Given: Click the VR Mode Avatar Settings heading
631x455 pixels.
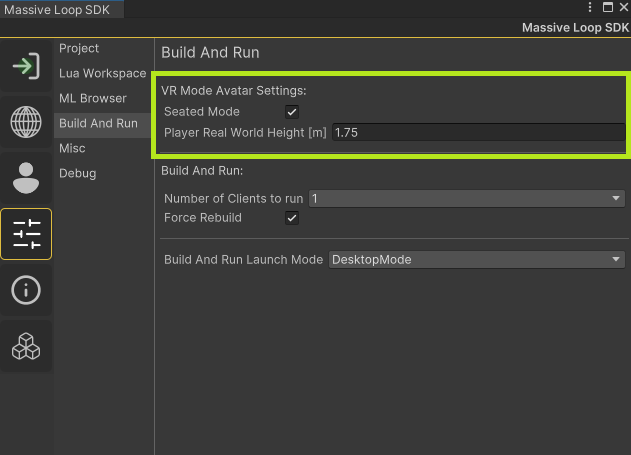Looking at the screenshot, I should click(233, 91).
